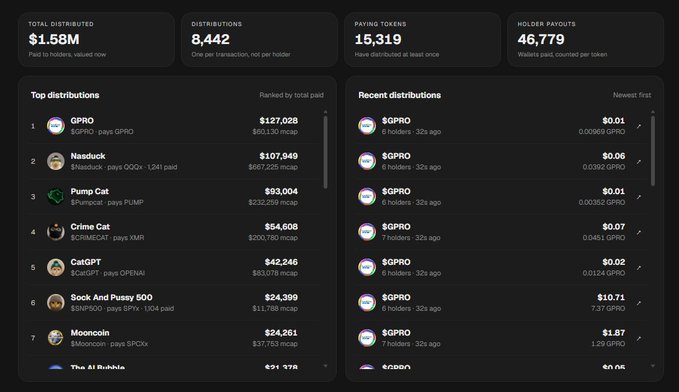The height and width of the screenshot is (392, 679).
Task: Open the GPRO token name in Top distributions
Action: pos(82,121)
